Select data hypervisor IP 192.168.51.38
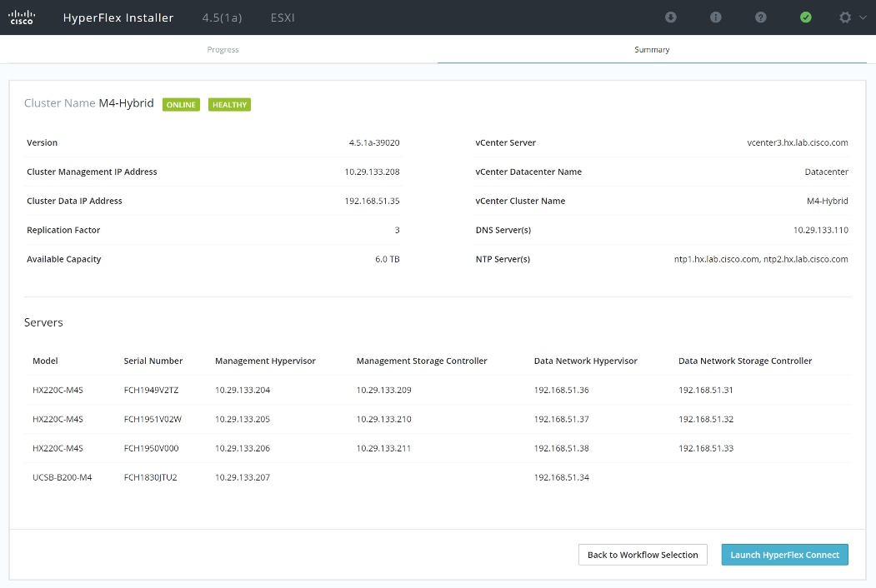The width and height of the screenshot is (876, 588). click(x=562, y=448)
